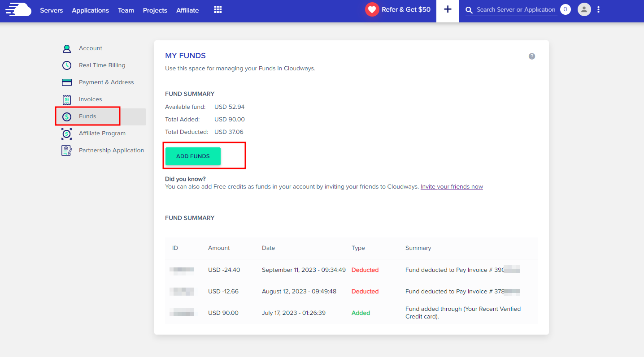Image resolution: width=644 pixels, height=357 pixels.
Task: Click the Summary column header
Action: (x=418, y=248)
